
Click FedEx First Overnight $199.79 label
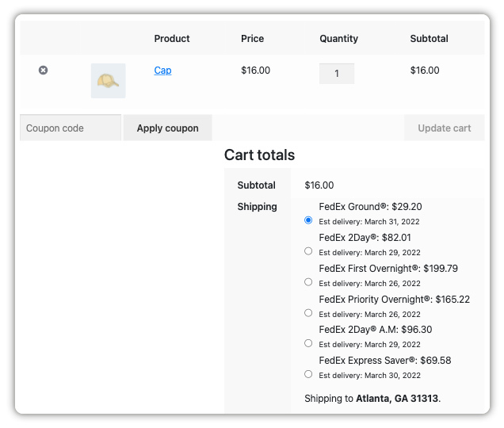tap(388, 268)
